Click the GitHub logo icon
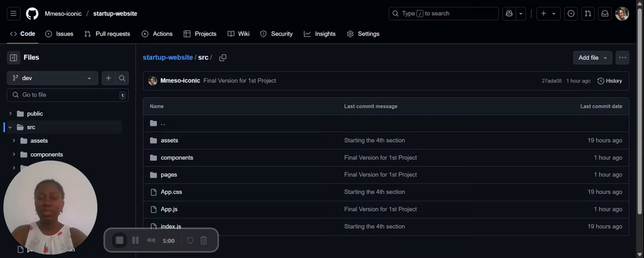644x258 pixels. pos(32,14)
